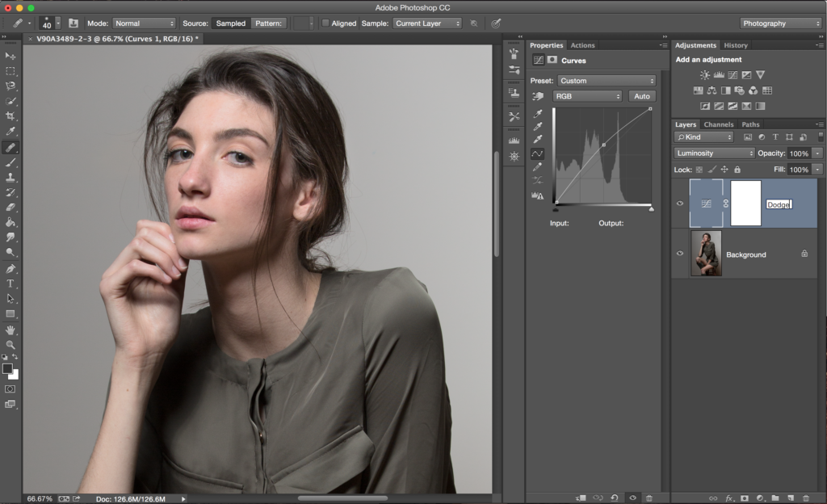
Task: Set source to Pattern
Action: pos(268,23)
